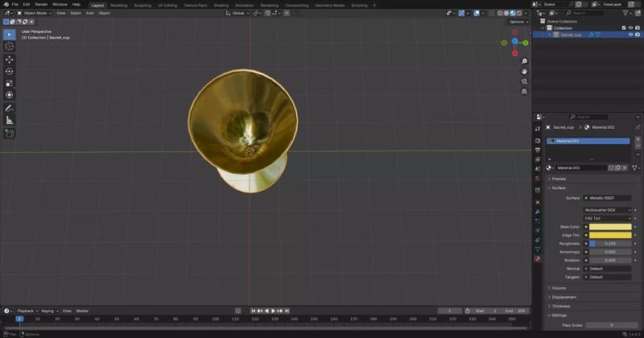Expand the Thickness panel
The height and width of the screenshot is (338, 644).
click(560, 307)
